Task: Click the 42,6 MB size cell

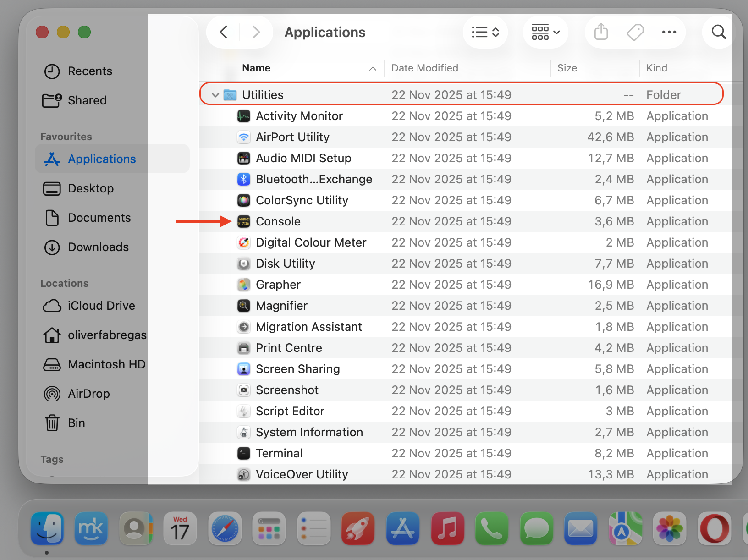Action: [x=610, y=137]
